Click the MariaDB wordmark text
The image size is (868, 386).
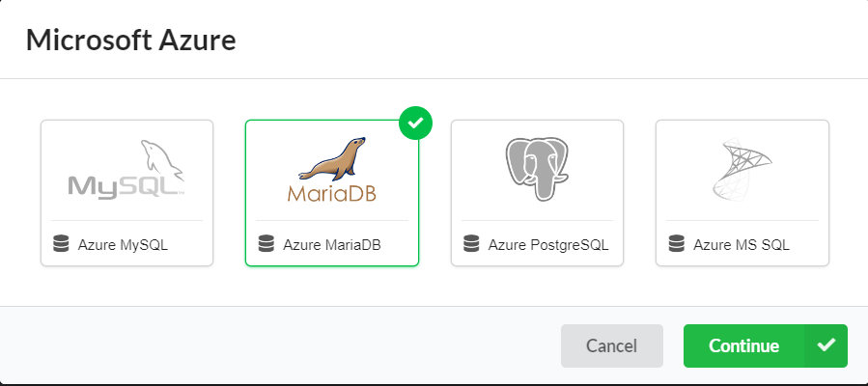pos(331,193)
